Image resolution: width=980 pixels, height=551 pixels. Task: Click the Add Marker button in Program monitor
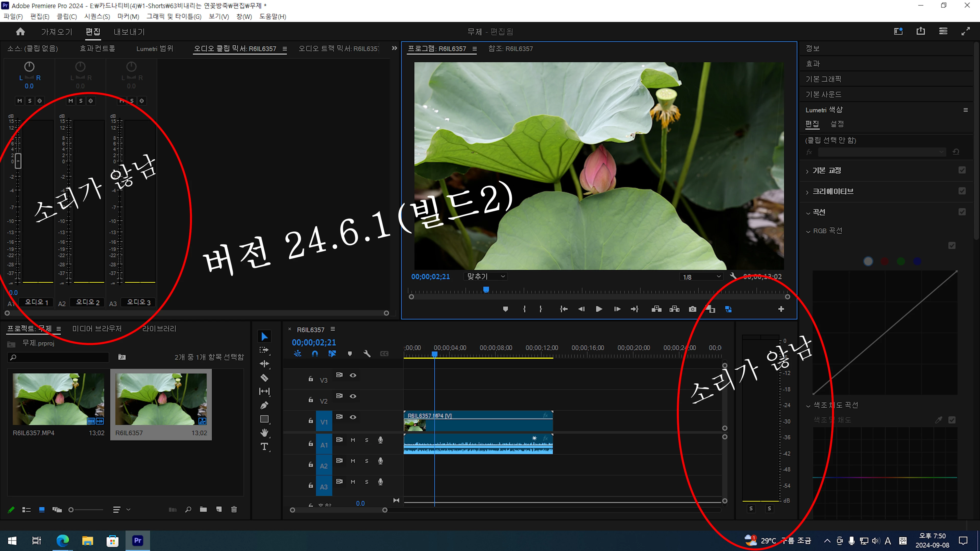pyautogui.click(x=505, y=309)
